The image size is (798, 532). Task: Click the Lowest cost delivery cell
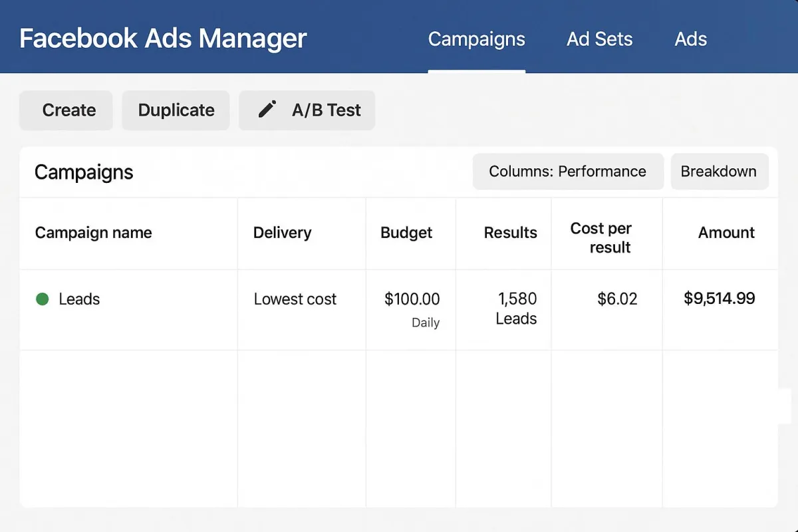point(295,299)
